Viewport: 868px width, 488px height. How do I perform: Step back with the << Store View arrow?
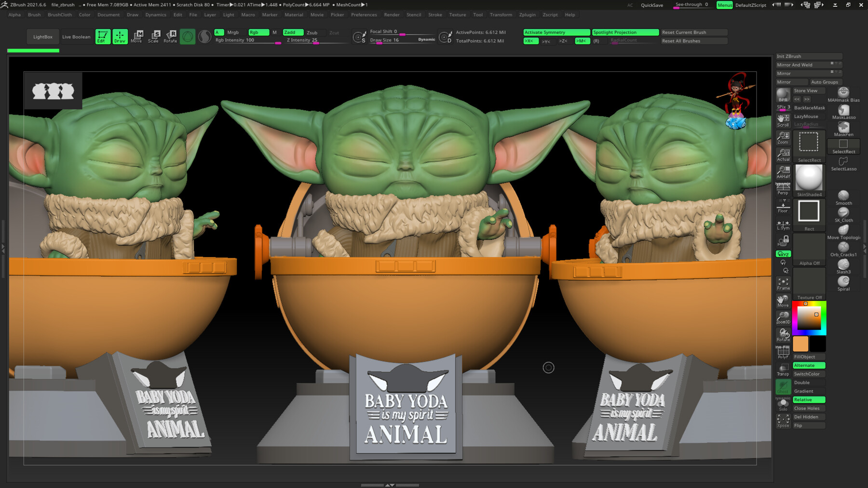797,99
